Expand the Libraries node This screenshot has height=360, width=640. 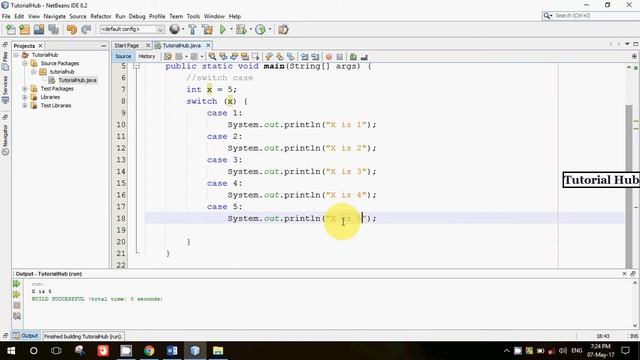tap(25, 97)
